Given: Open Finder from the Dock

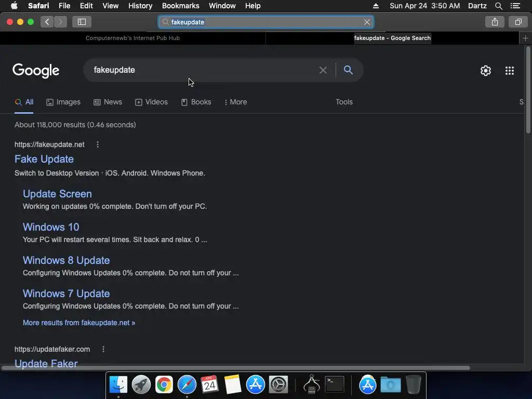Looking at the screenshot, I should (x=118, y=385).
